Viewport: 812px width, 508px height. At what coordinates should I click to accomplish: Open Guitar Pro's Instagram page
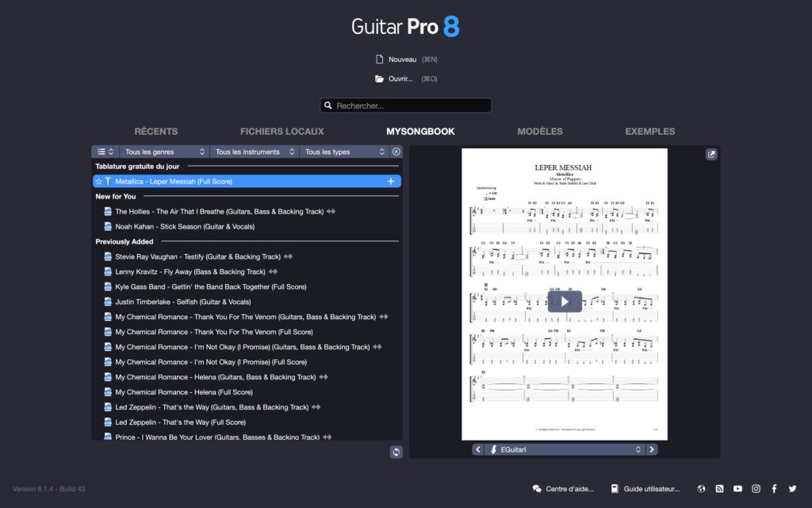pyautogui.click(x=756, y=488)
